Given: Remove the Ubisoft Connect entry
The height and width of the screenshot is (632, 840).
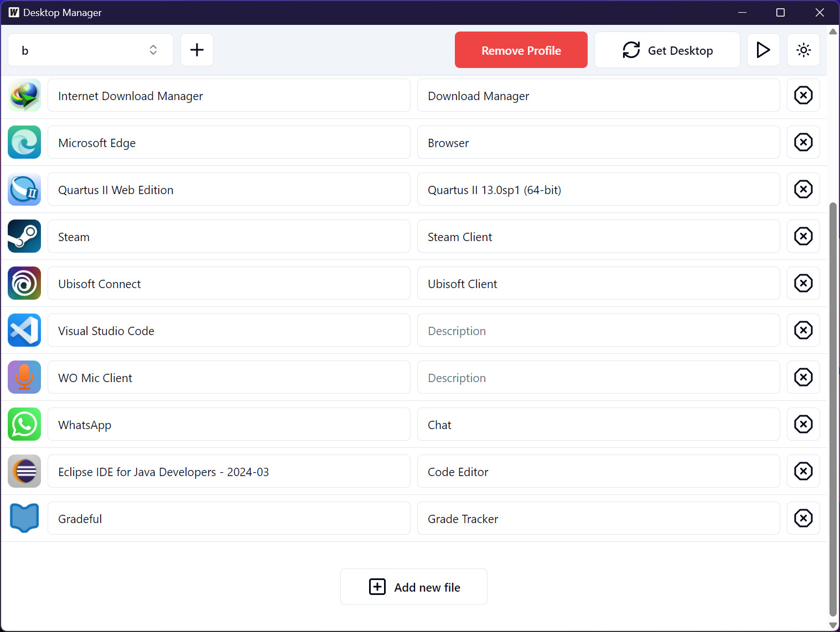Looking at the screenshot, I should [803, 283].
